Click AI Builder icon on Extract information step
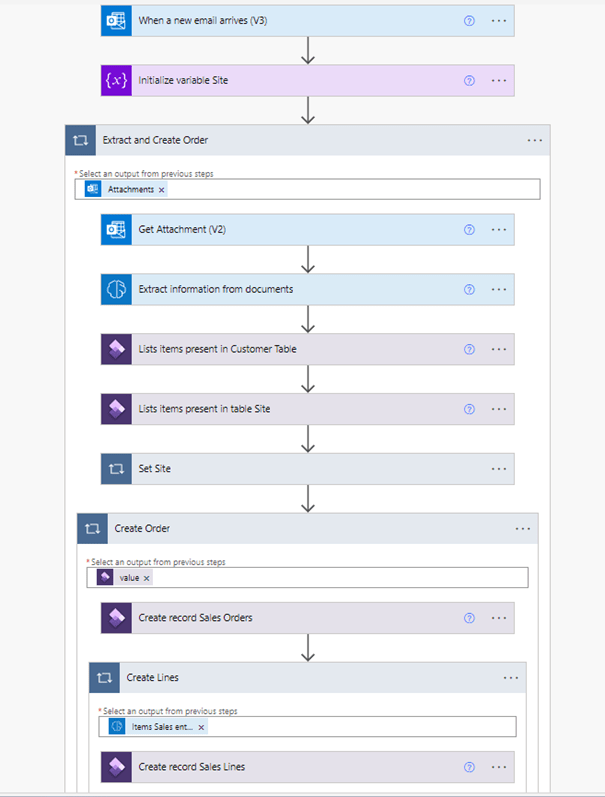Image resolution: width=605 pixels, height=797 pixels. [117, 290]
